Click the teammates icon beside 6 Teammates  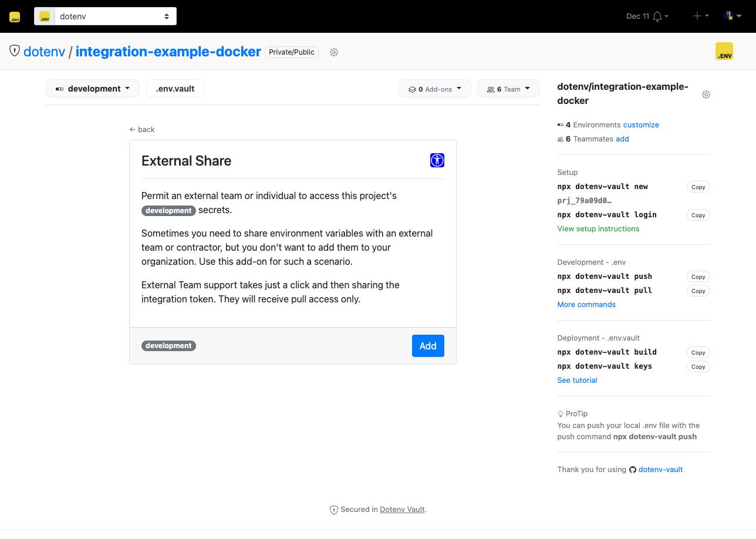561,139
